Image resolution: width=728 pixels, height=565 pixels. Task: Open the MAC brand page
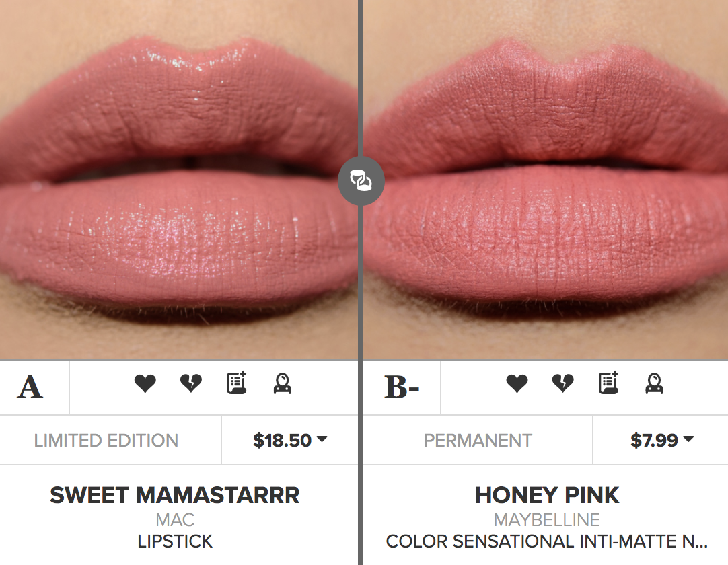tap(174, 519)
